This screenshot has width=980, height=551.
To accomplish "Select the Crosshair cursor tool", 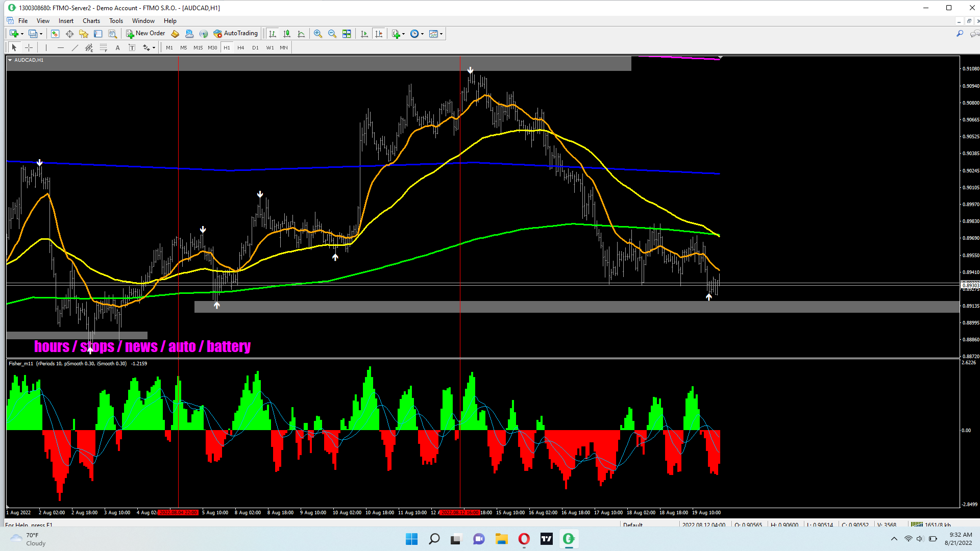I will (29, 47).
